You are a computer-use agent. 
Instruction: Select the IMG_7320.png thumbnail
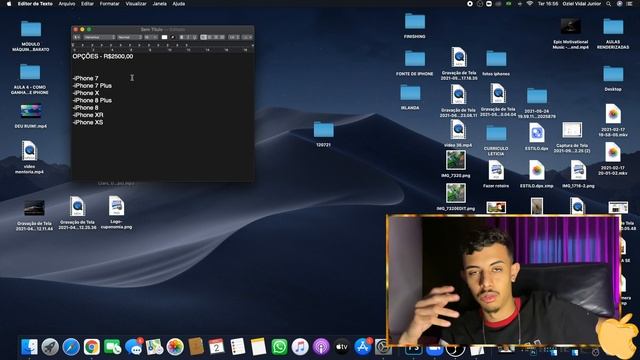(456, 160)
